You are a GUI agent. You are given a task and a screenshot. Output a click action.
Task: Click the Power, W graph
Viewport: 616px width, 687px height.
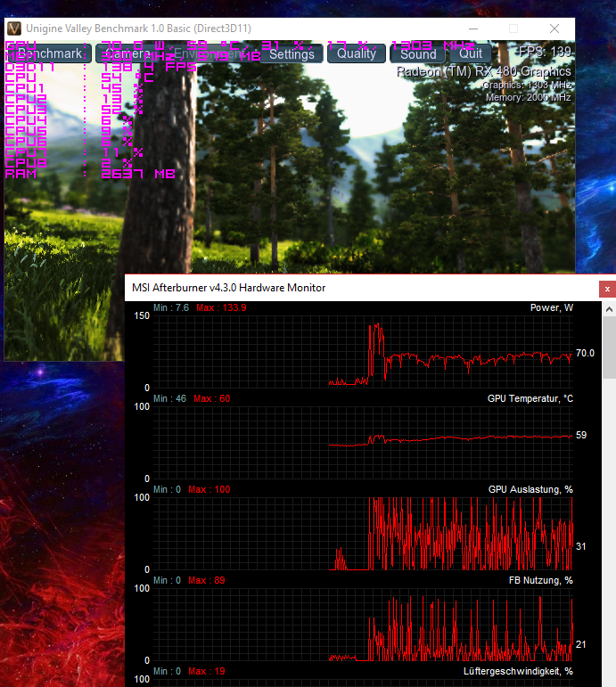click(363, 352)
